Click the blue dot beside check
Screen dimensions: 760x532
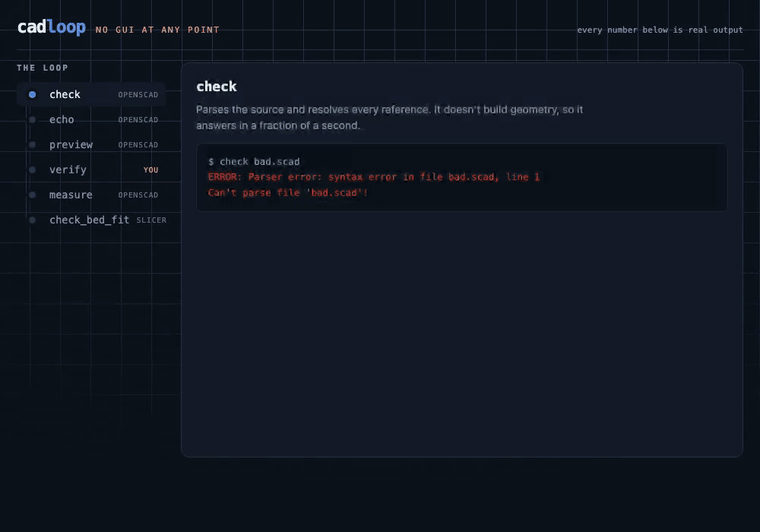(x=32, y=94)
